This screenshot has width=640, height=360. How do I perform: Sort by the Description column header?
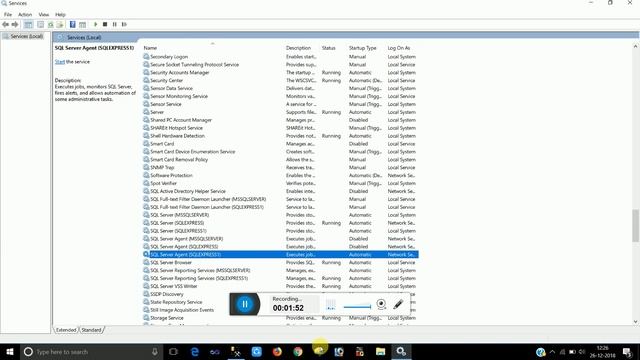coord(298,48)
